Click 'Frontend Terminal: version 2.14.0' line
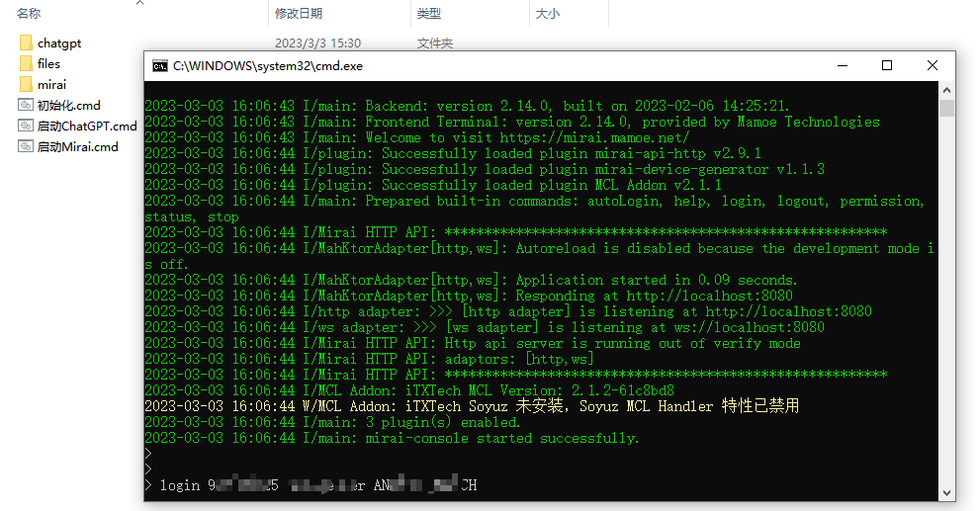Image resolution: width=980 pixels, height=511 pixels. click(512, 122)
